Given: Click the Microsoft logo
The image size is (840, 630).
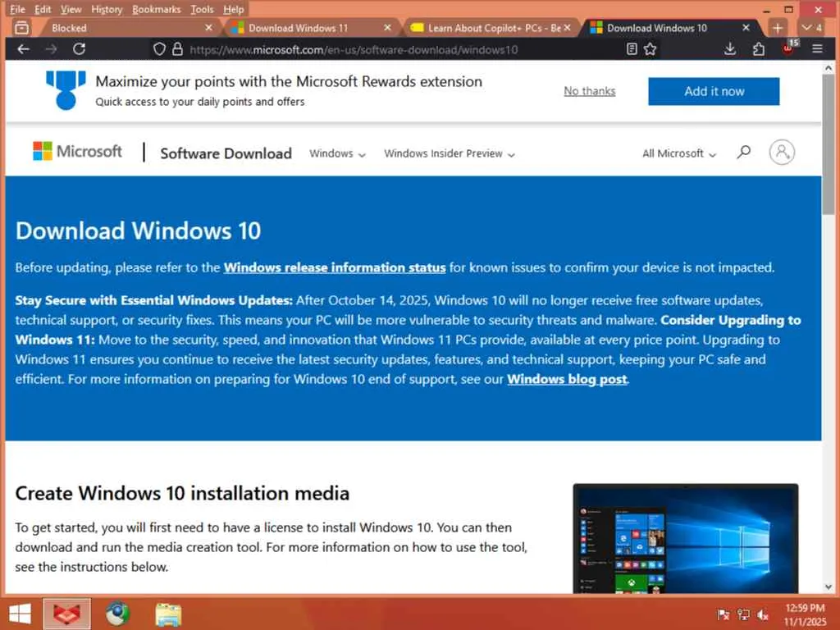Looking at the screenshot, I should click(78, 152).
